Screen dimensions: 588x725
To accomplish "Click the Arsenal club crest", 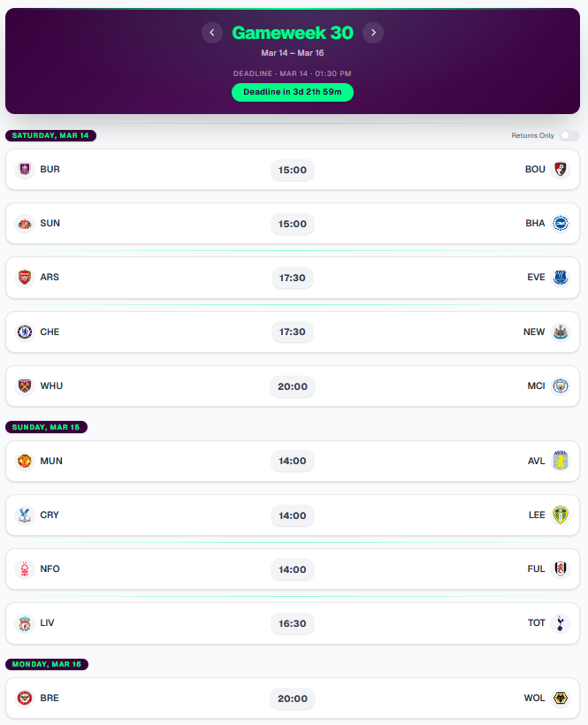I will (25, 278).
